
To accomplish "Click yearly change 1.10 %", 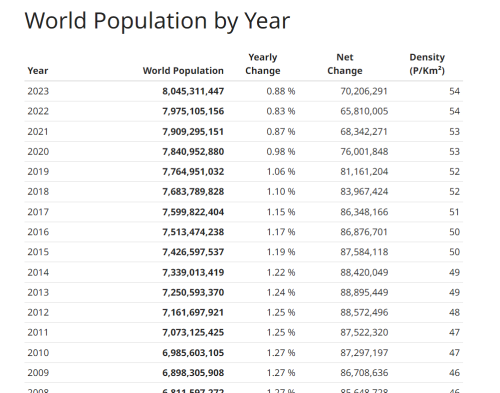I will (281, 192).
